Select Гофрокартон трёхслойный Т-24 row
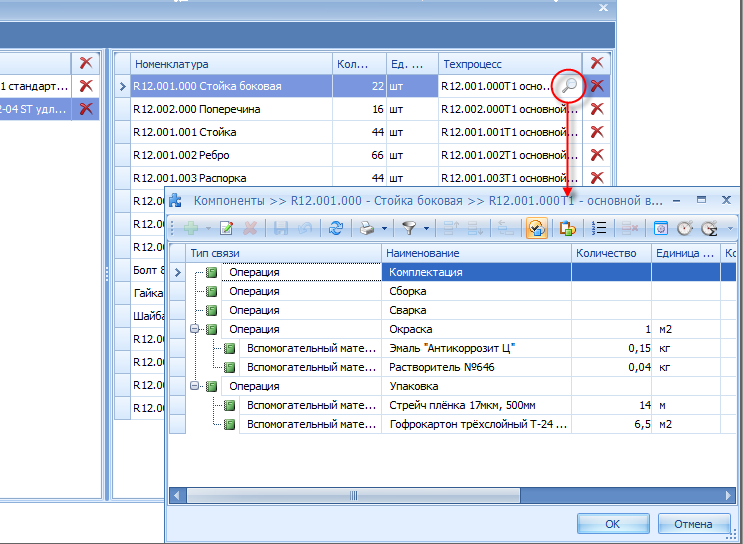Screen dimensions: 743x544 pyautogui.click(x=453, y=424)
